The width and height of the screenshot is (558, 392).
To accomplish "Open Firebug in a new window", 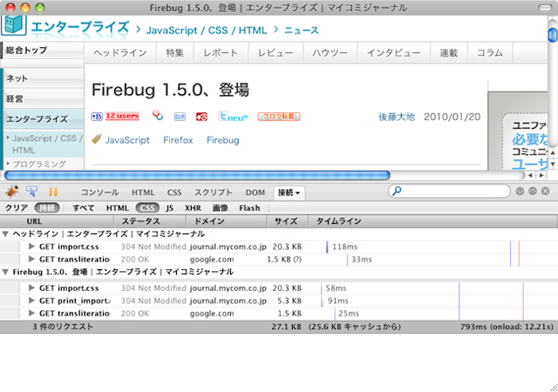I will (x=533, y=192).
